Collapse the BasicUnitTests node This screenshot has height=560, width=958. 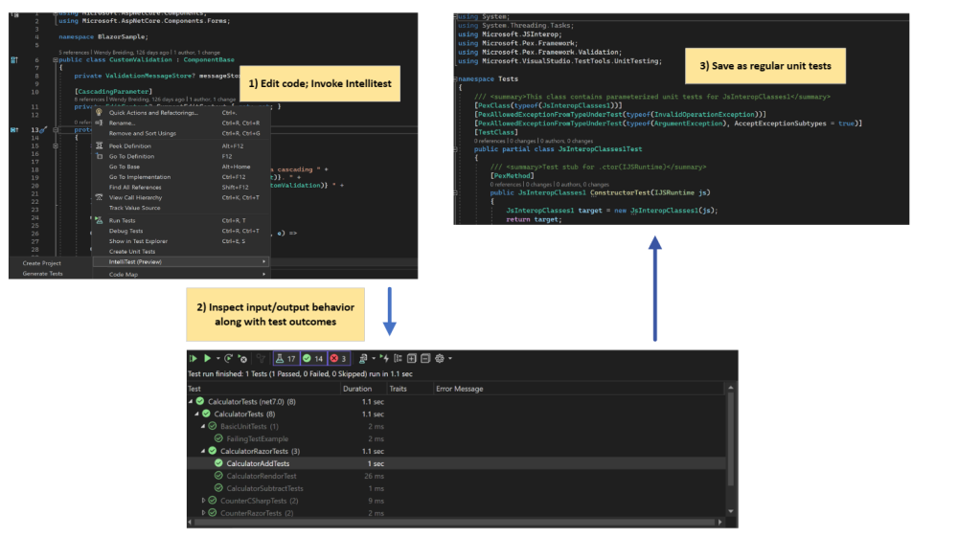tap(203, 426)
